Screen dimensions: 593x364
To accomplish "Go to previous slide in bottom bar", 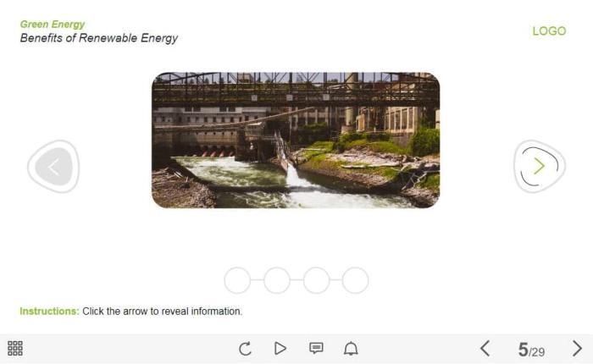I will point(485,349).
